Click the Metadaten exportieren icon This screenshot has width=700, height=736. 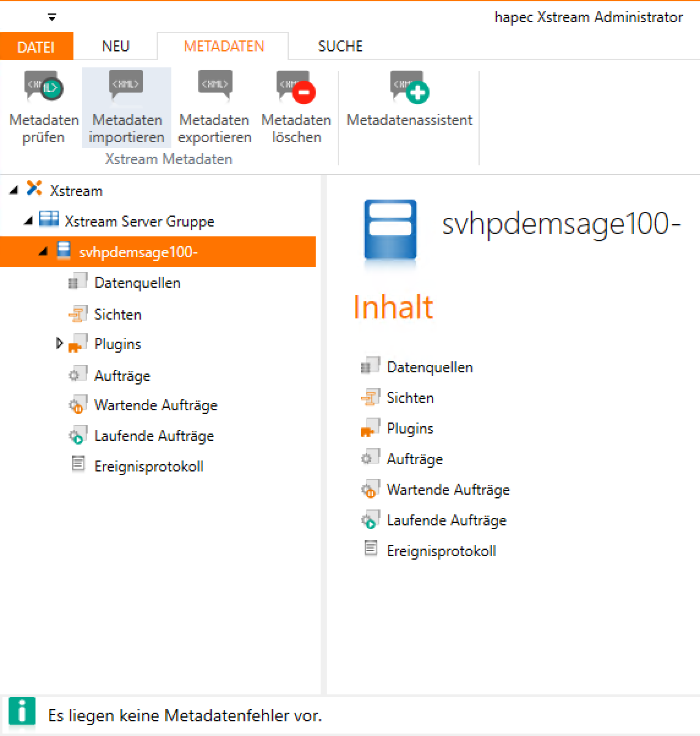(x=214, y=86)
